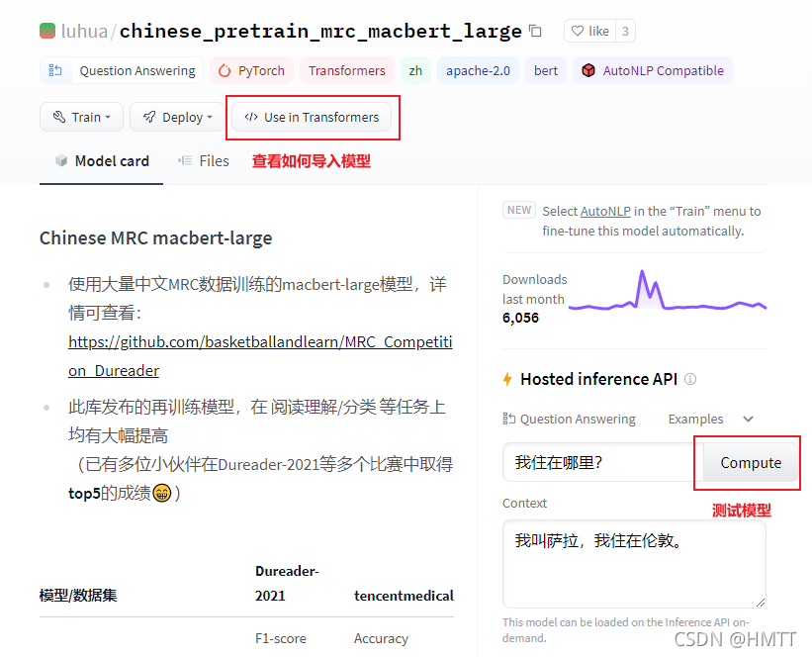Select the PyTorch tag
Screen dimensions: 812x657
tap(251, 70)
